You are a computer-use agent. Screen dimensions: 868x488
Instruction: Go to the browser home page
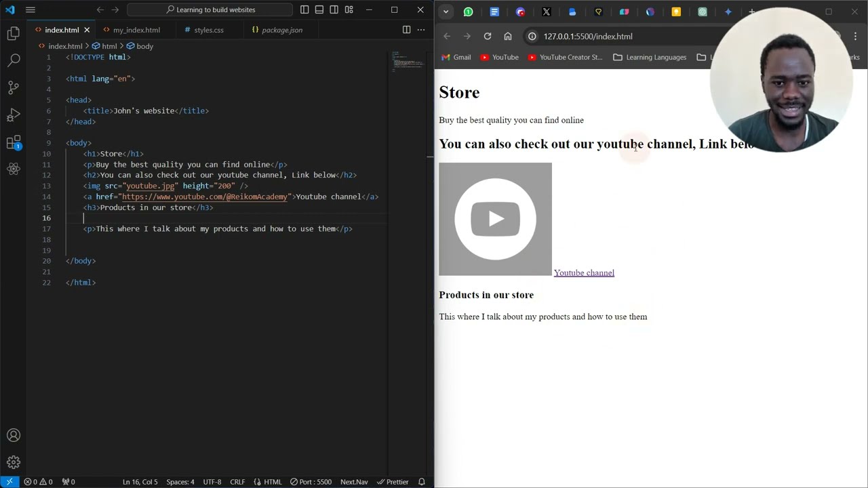pos(508,36)
